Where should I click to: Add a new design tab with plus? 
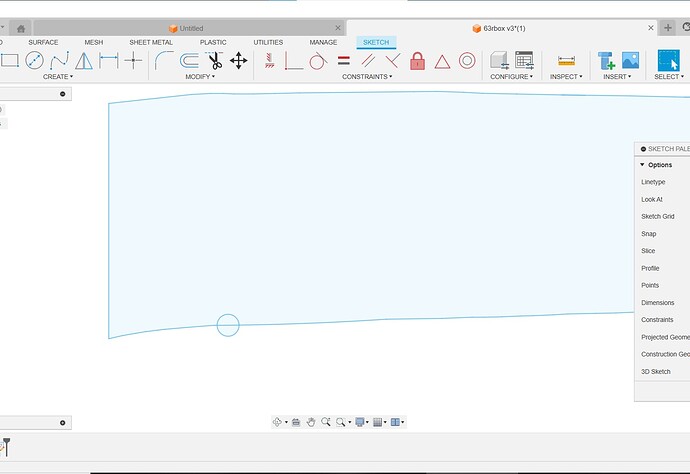pyautogui.click(x=668, y=28)
